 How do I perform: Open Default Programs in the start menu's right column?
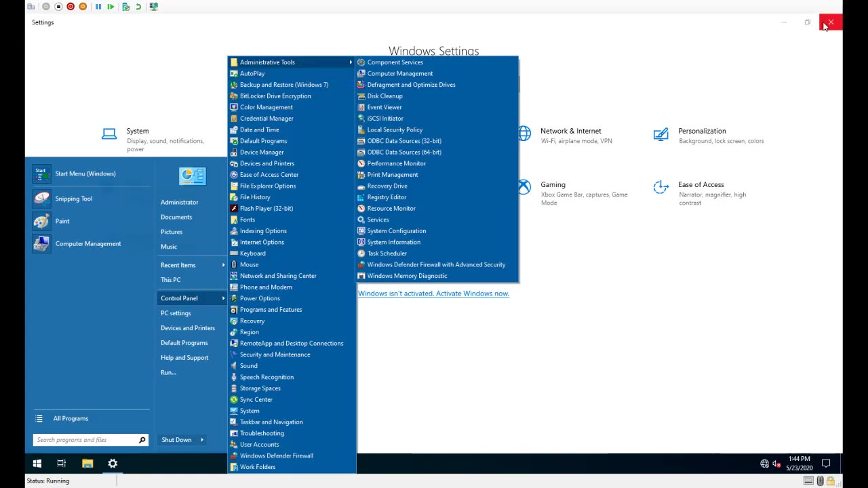coord(184,343)
